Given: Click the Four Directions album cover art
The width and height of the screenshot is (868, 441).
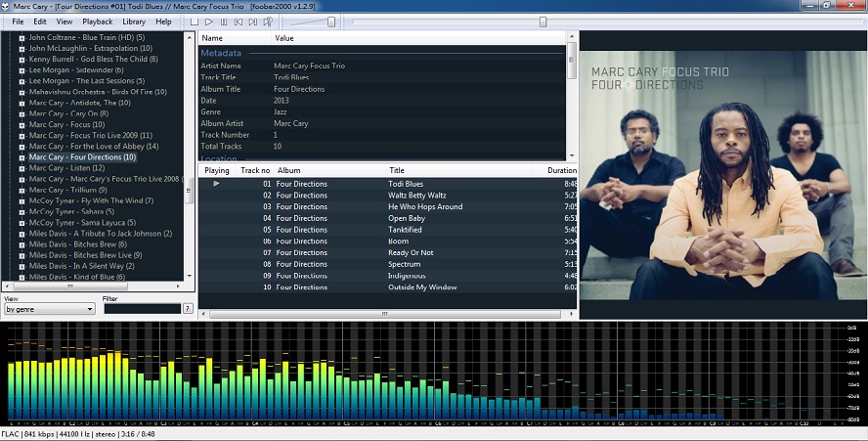Looking at the screenshot, I should click(723, 175).
